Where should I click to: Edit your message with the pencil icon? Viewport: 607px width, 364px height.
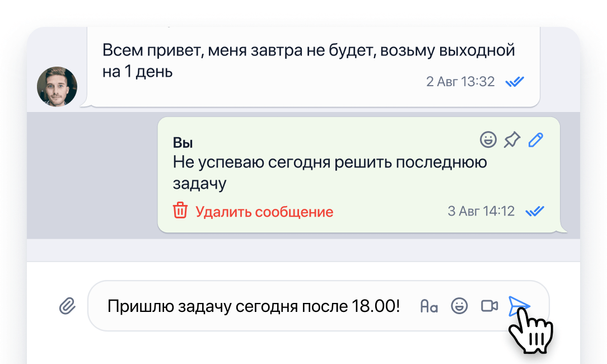[x=535, y=141]
